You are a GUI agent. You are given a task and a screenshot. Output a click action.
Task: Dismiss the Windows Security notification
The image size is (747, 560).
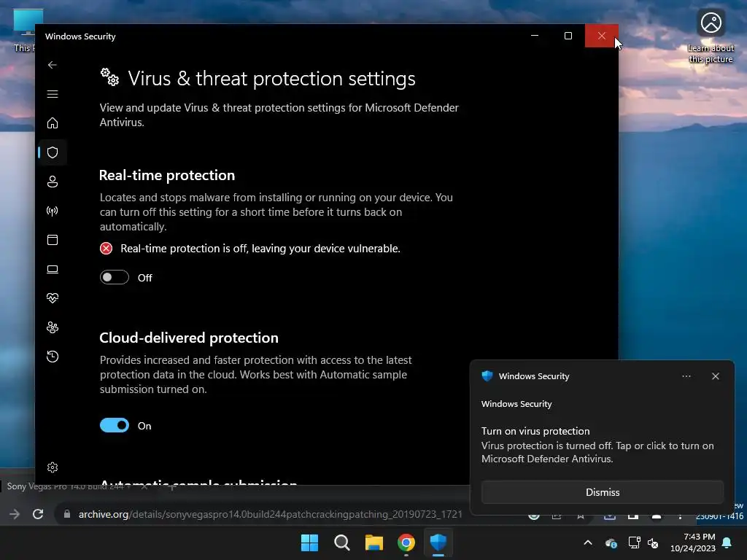pyautogui.click(x=602, y=492)
